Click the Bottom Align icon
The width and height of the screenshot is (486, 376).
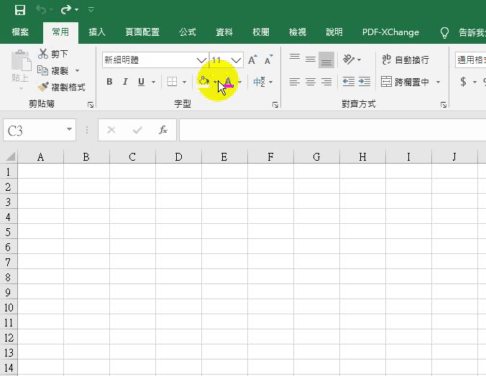[326, 60]
